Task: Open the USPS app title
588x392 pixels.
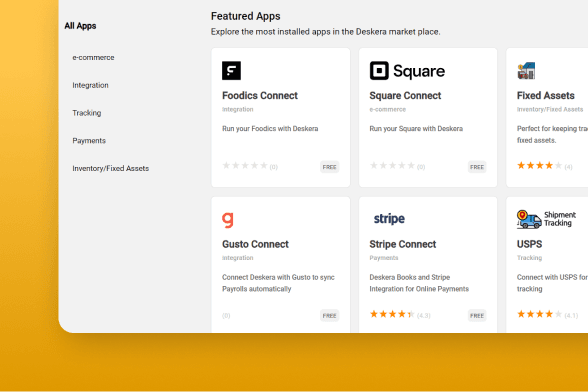Action: pos(530,244)
